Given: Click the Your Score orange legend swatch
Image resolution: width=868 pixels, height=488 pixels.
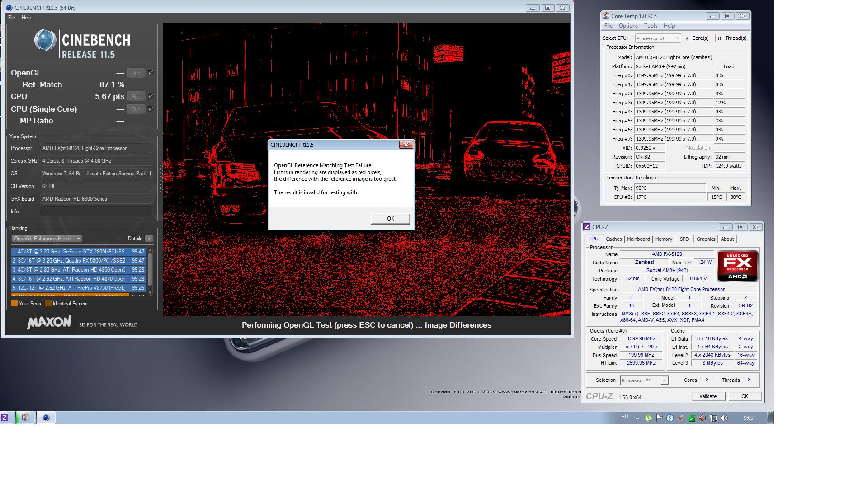Looking at the screenshot, I should pyautogui.click(x=14, y=304).
